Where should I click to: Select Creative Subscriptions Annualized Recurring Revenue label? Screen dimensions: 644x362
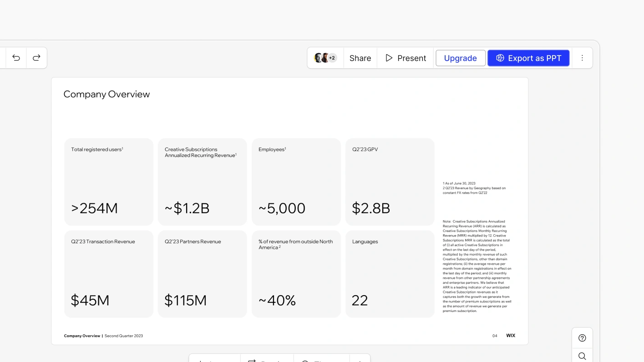[x=201, y=152]
